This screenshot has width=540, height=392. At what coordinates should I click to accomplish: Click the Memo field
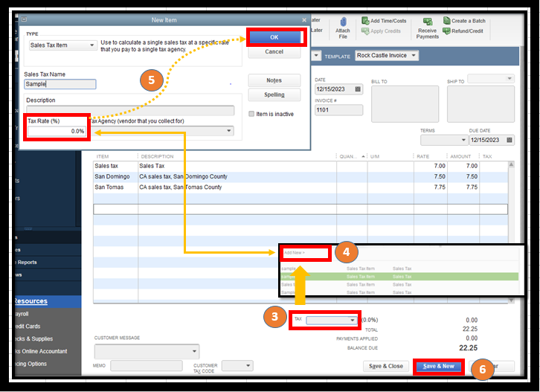[147, 366]
